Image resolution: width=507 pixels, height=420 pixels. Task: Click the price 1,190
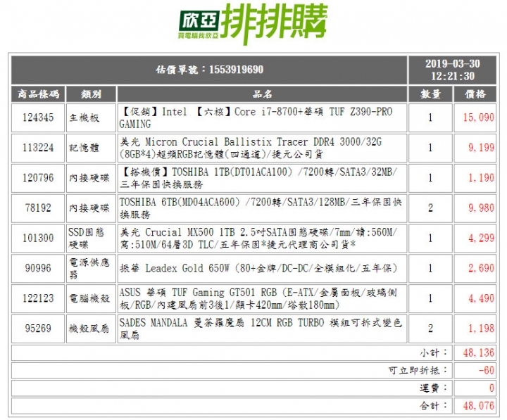point(481,178)
